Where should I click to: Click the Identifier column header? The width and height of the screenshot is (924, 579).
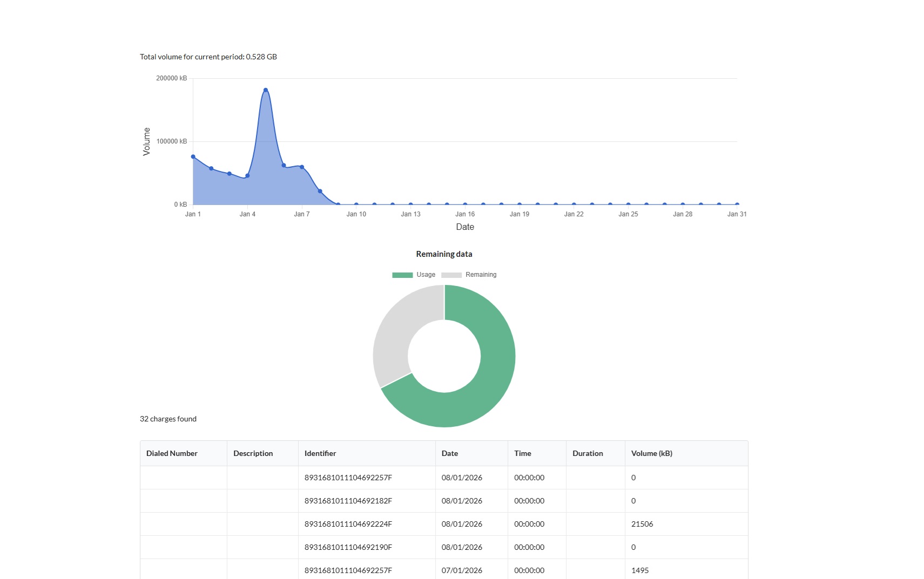pyautogui.click(x=320, y=453)
